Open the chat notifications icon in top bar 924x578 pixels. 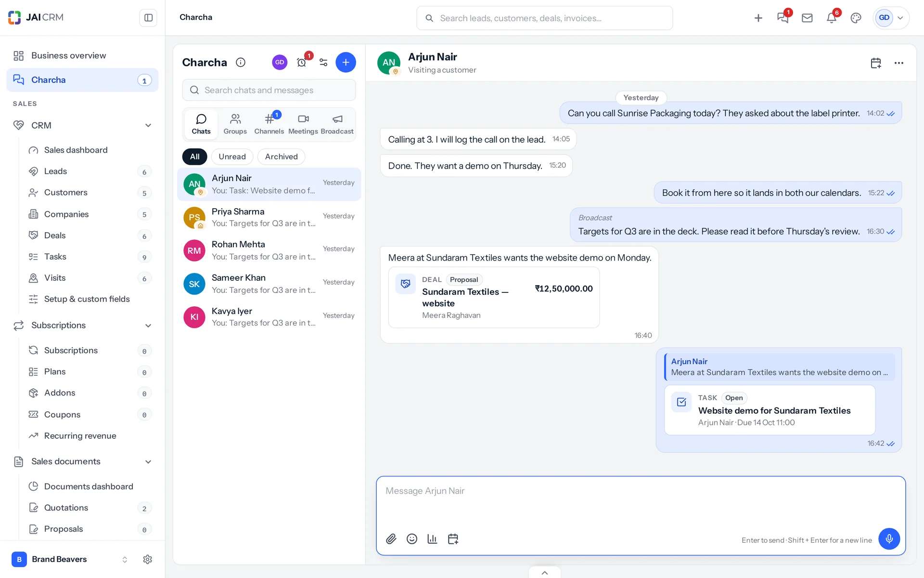783,18
